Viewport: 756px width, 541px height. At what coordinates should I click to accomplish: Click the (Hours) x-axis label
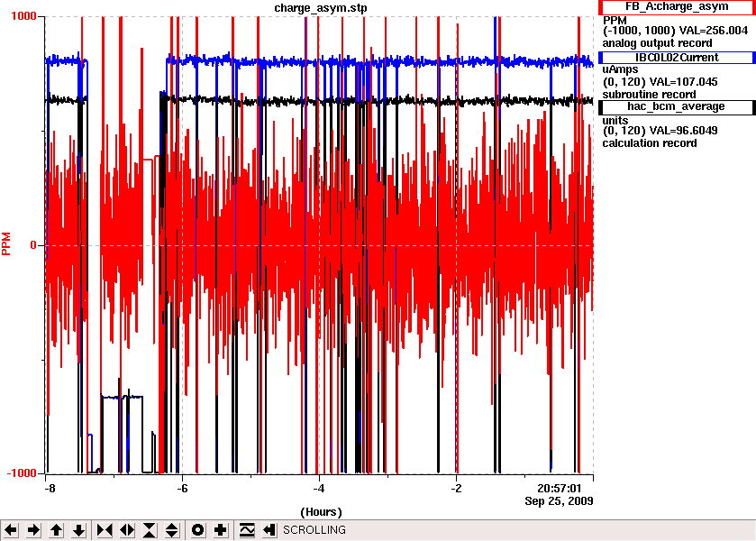[x=321, y=512]
